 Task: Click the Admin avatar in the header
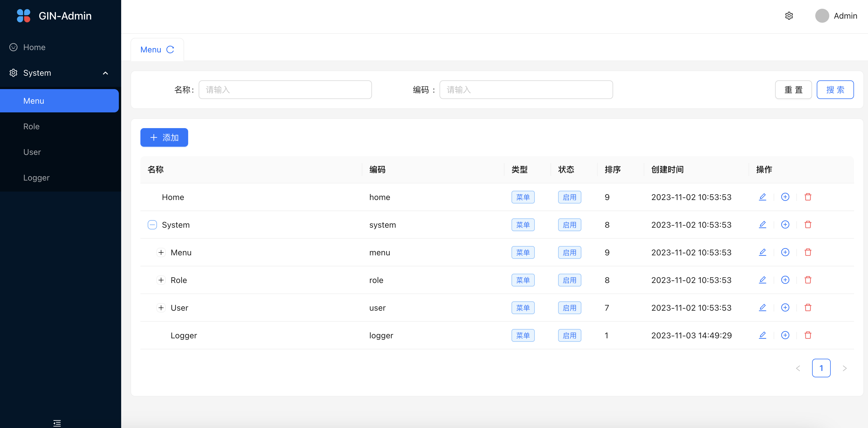(x=822, y=16)
